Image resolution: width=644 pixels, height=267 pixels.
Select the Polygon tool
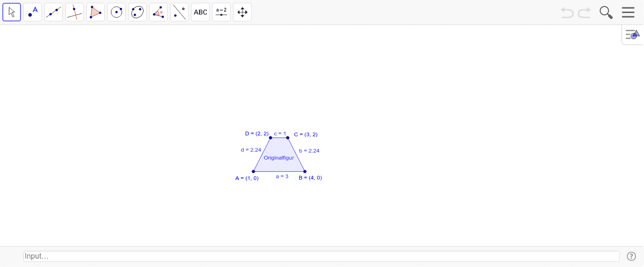[x=96, y=12]
